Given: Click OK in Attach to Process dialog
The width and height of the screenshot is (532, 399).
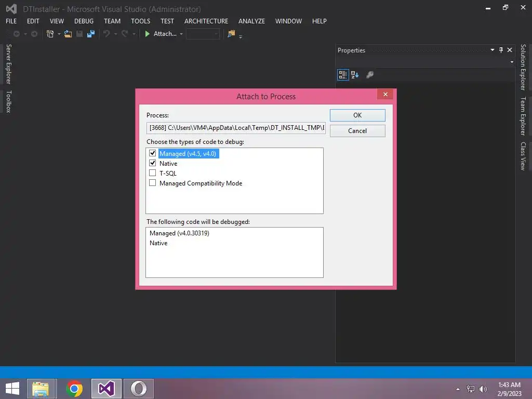Looking at the screenshot, I should [357, 115].
